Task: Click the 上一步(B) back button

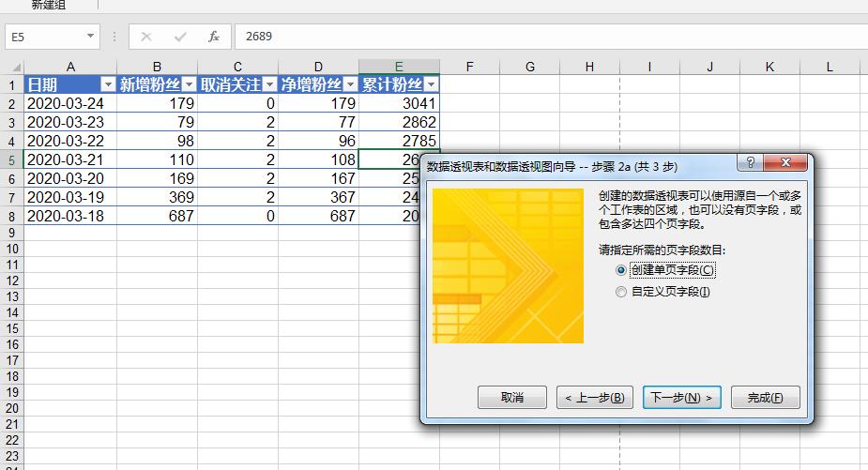Action: click(x=595, y=398)
